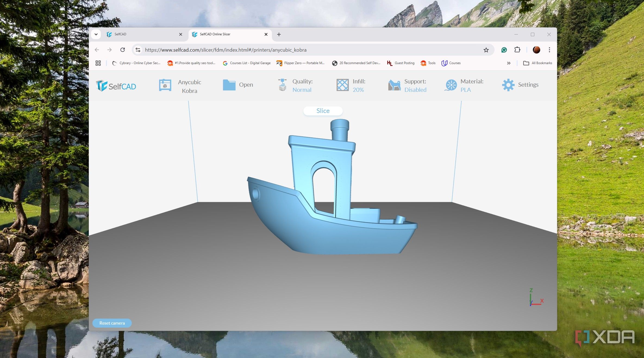Change the Normal quality setting

302,90
